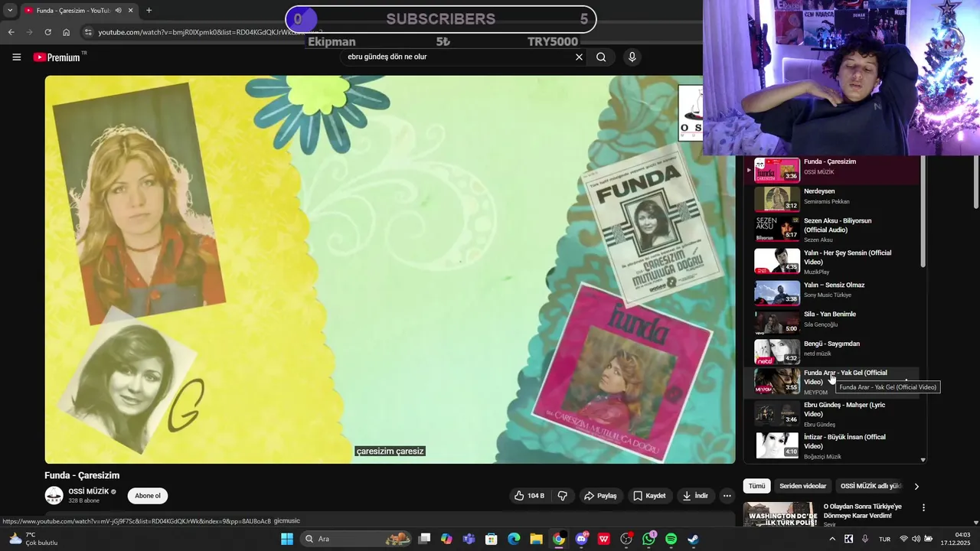The image size is (980, 551).
Task: Click the Windows taskbar Ara search box
Action: [356, 539]
